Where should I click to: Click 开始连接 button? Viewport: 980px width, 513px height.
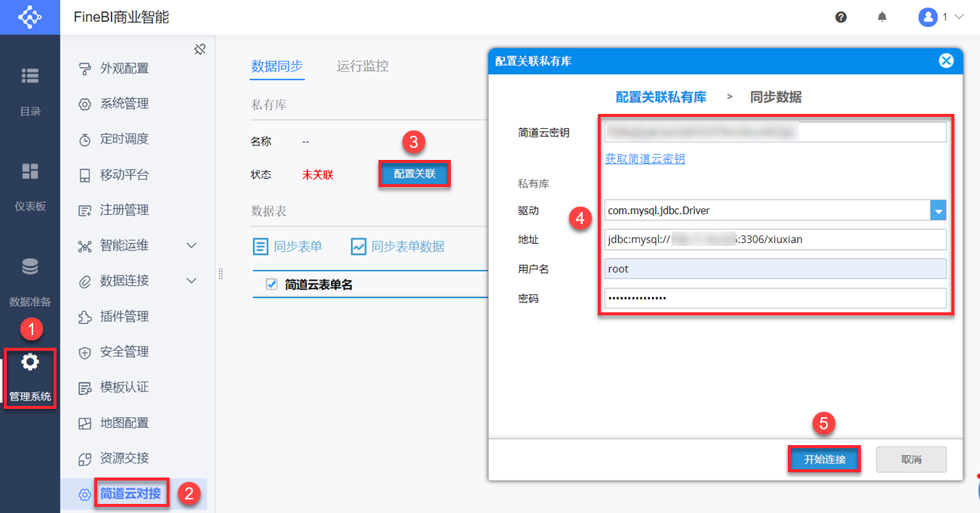tap(825, 459)
